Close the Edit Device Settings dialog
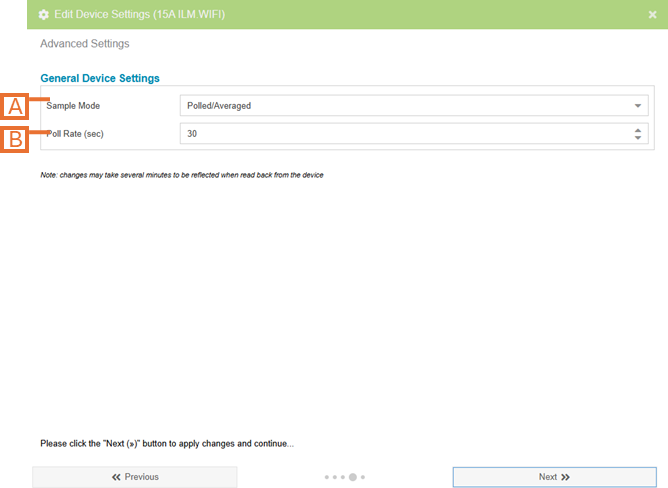 tap(652, 15)
